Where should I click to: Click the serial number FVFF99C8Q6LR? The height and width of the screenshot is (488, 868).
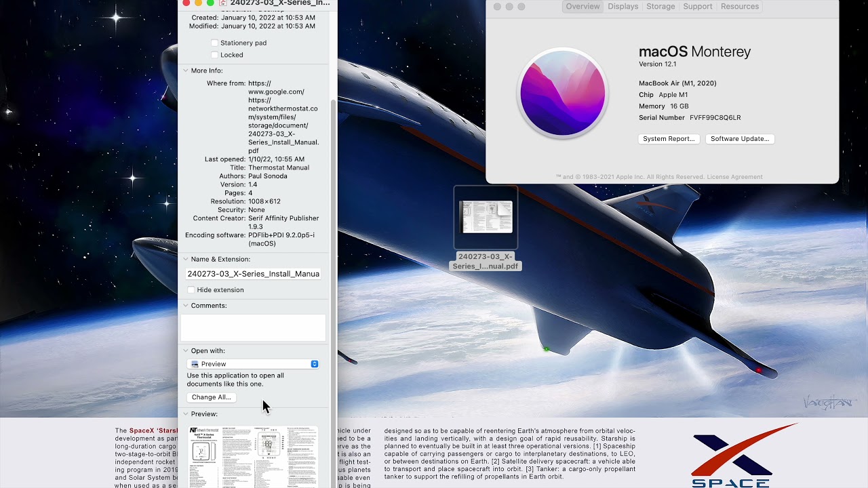point(715,117)
